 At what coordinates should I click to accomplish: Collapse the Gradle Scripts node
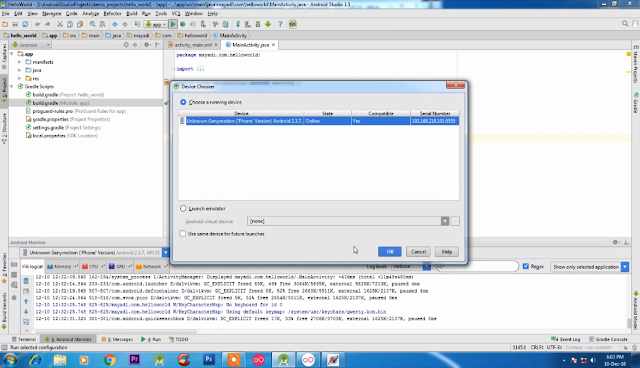coord(12,86)
